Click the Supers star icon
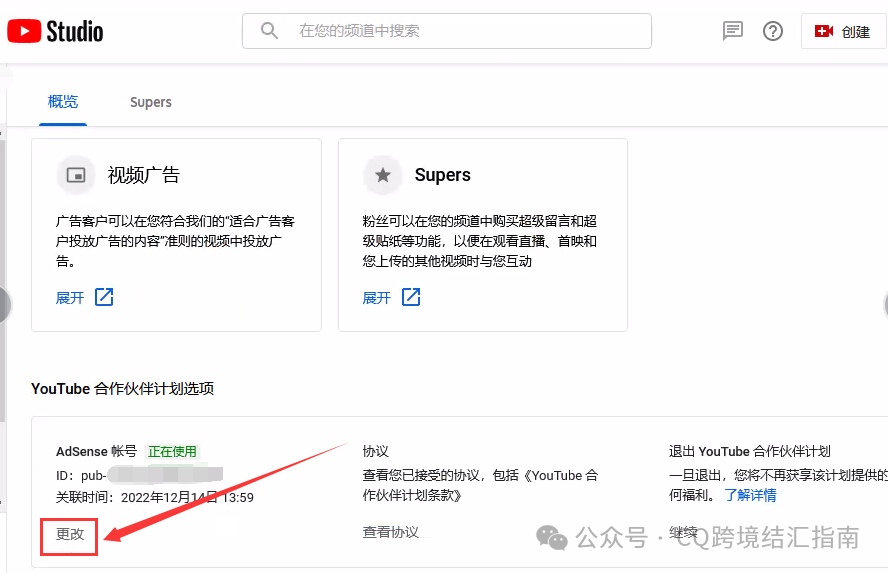Image resolution: width=888 pixels, height=573 pixels. [x=383, y=175]
